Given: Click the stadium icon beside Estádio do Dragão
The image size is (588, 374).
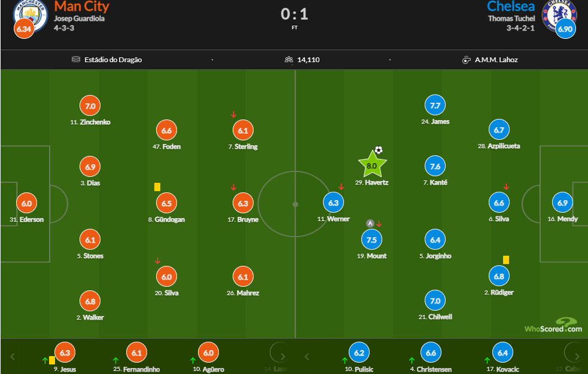Looking at the screenshot, I should [76, 59].
